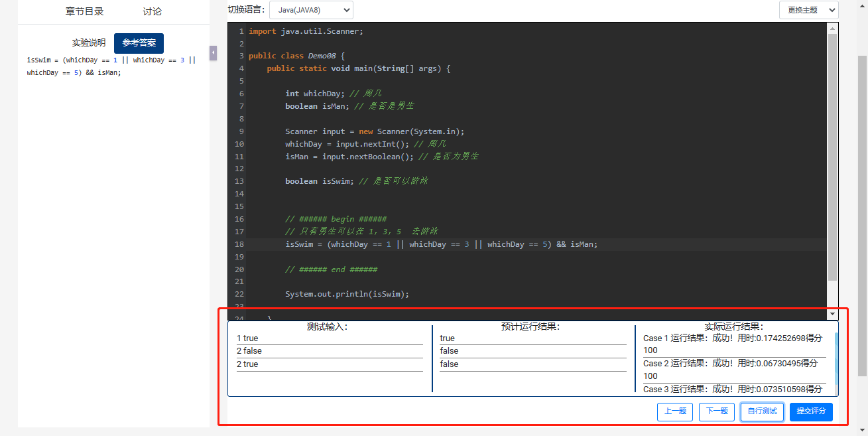This screenshot has height=436, width=868.
Task: Click the 'Scanner input = new Scanner(System.in);' line
Action: tap(375, 131)
